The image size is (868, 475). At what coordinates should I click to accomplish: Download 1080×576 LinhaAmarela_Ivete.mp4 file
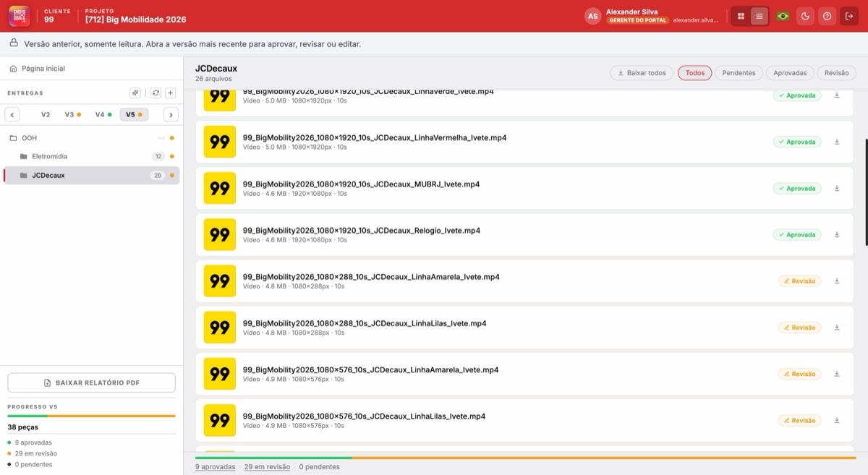837,374
